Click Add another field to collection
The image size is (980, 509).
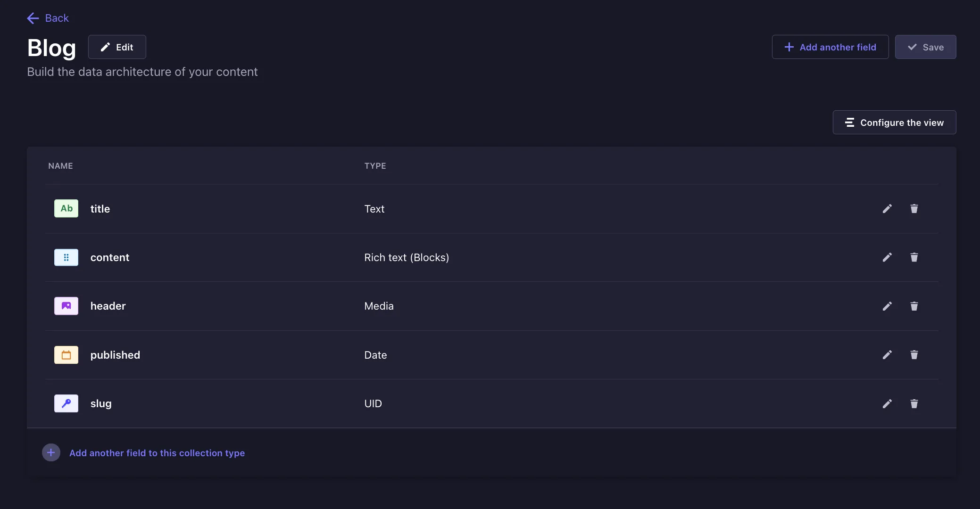point(157,452)
